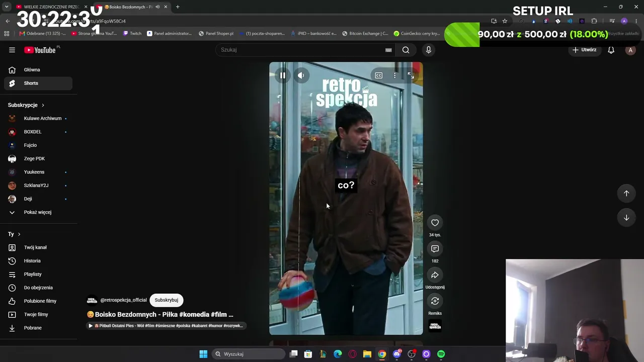644x362 pixels.
Task: Open Twój kanał
Action: [38, 247]
